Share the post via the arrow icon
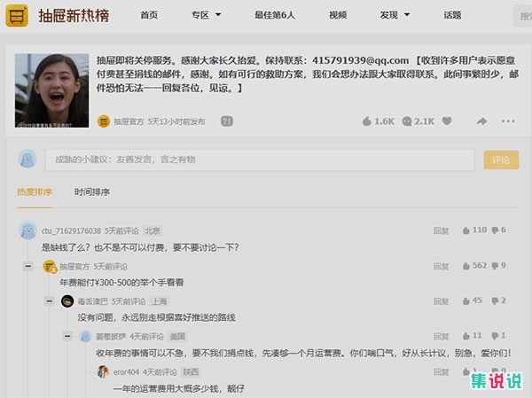532x398 pixels. click(481, 121)
